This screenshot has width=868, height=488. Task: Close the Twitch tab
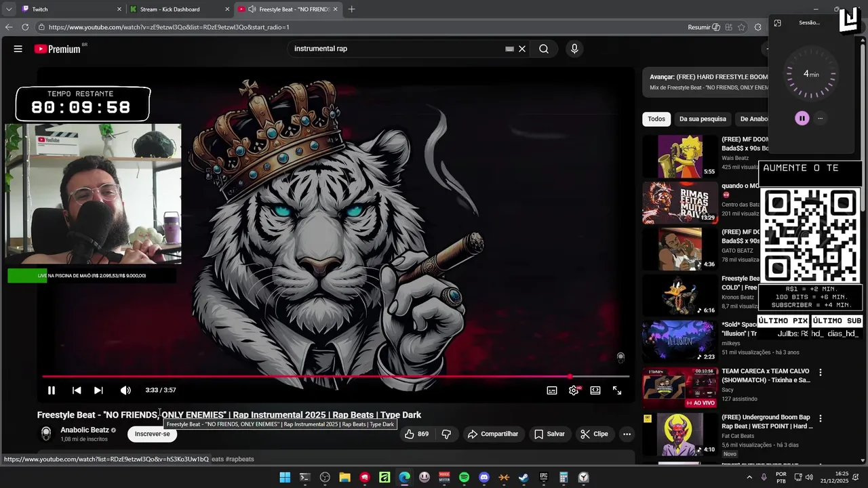tap(119, 9)
